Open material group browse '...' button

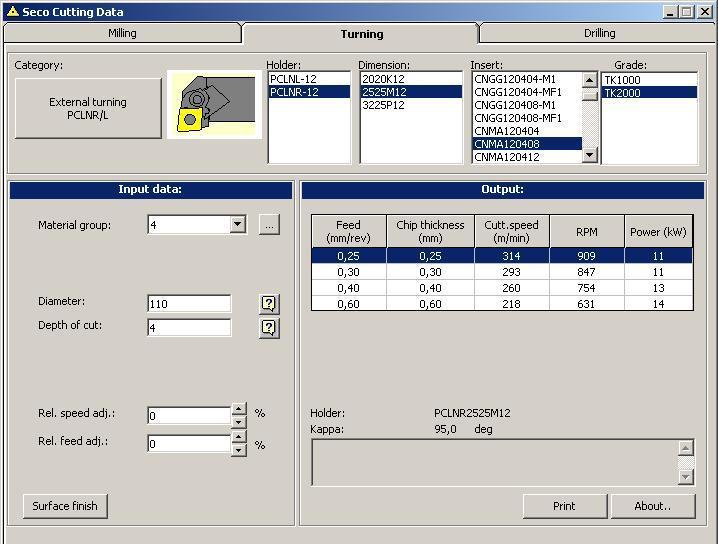(x=269, y=225)
